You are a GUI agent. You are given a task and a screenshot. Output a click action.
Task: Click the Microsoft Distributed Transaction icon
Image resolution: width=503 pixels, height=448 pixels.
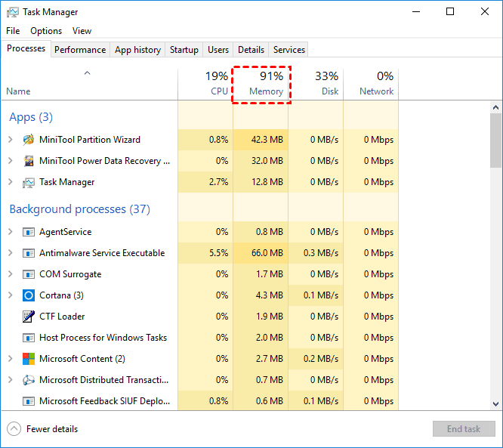click(29, 380)
